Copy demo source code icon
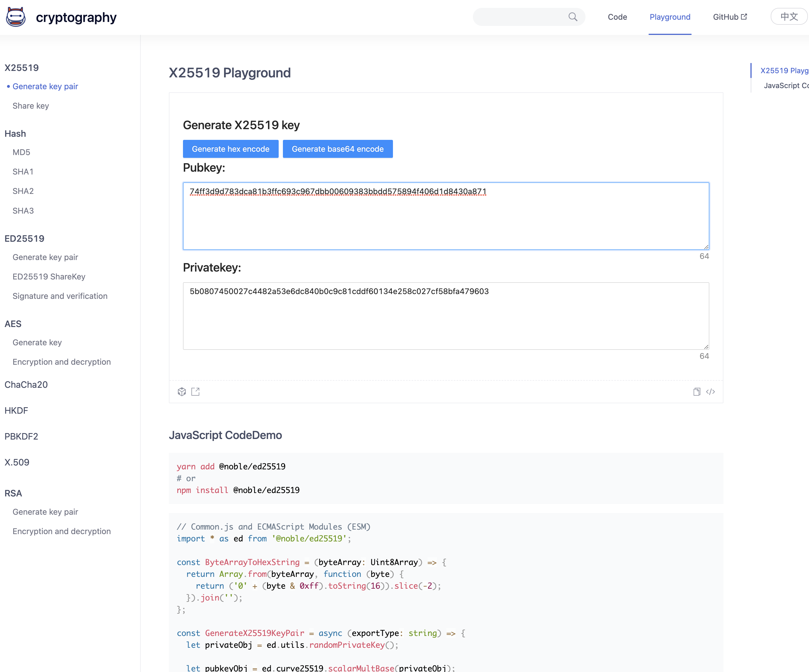 tap(696, 392)
